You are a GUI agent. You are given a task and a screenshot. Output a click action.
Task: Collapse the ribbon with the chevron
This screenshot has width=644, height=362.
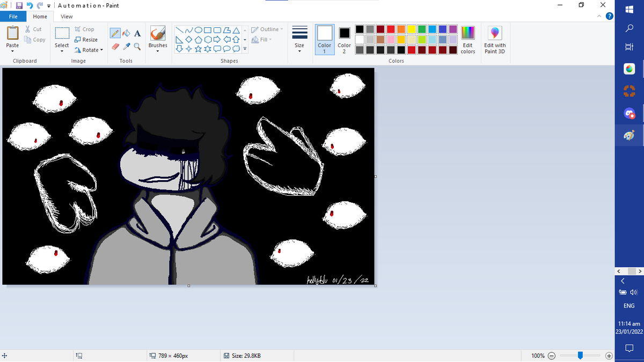click(600, 16)
